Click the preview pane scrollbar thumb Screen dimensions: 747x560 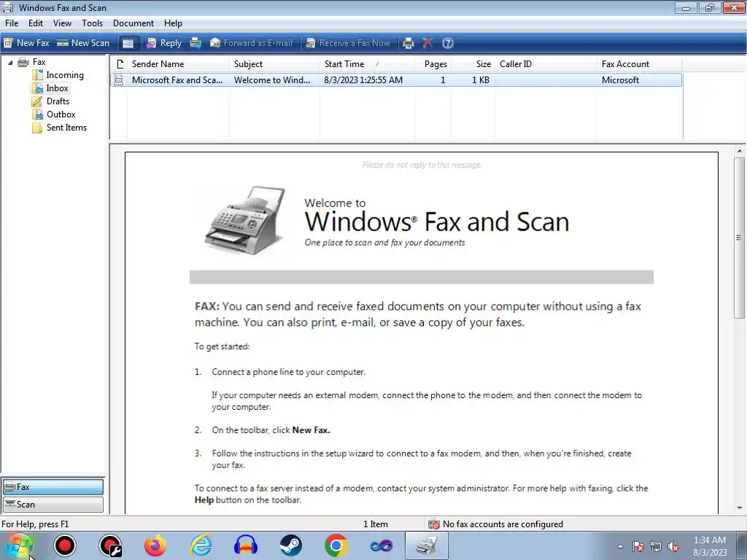[x=740, y=238]
